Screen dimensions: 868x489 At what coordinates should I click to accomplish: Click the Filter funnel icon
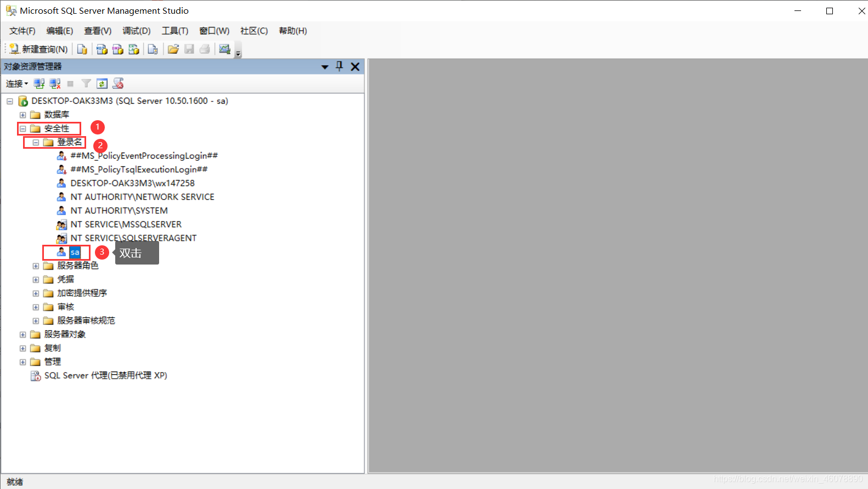click(86, 83)
